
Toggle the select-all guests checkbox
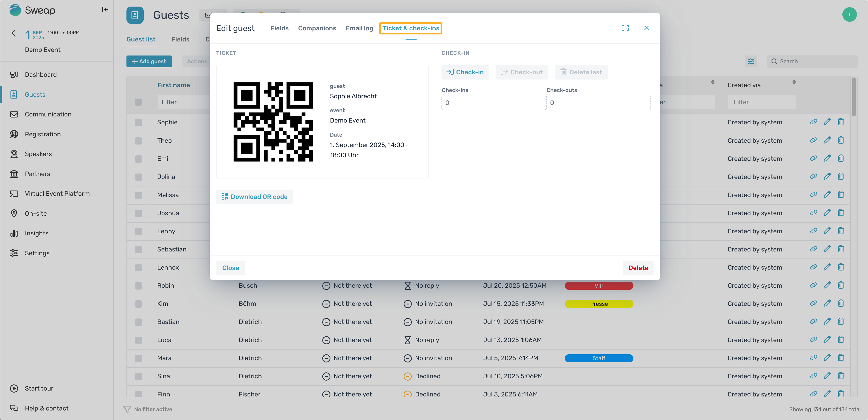pos(138,102)
